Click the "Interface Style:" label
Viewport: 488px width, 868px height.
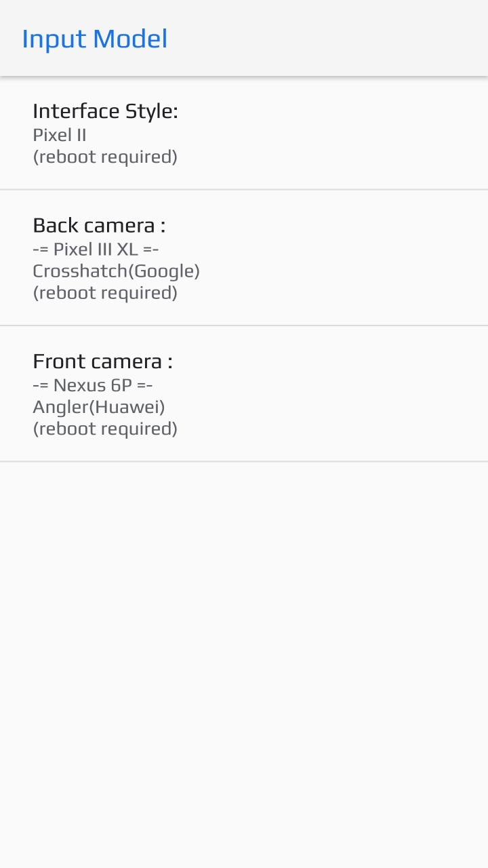(x=105, y=111)
